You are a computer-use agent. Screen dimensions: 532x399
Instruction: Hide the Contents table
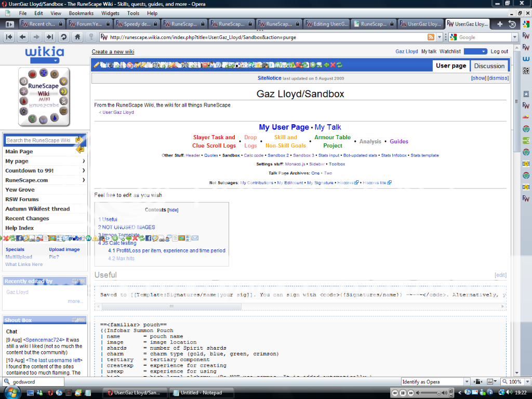click(172, 210)
